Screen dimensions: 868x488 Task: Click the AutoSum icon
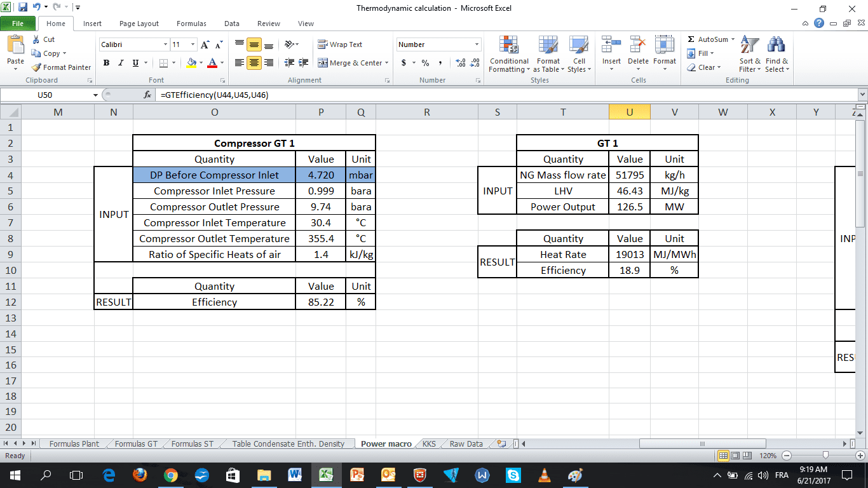coord(691,39)
